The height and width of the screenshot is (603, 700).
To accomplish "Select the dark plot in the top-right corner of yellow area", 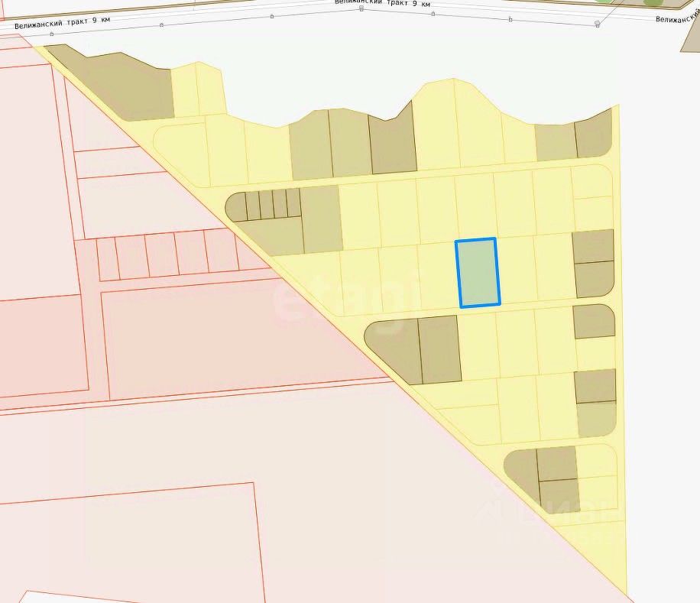I will 594,134.
